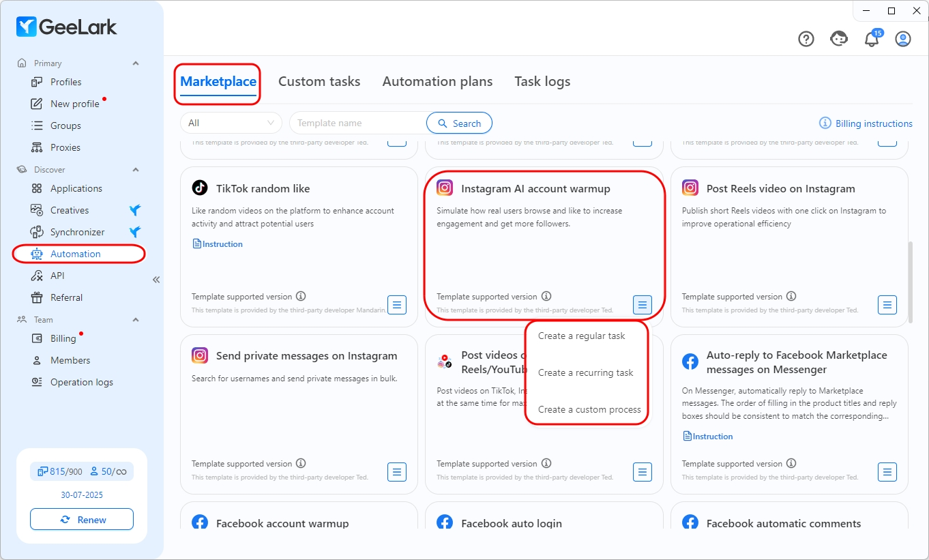The height and width of the screenshot is (560, 929).
Task: Collapse the Primary sidebar section
Action: (135, 63)
